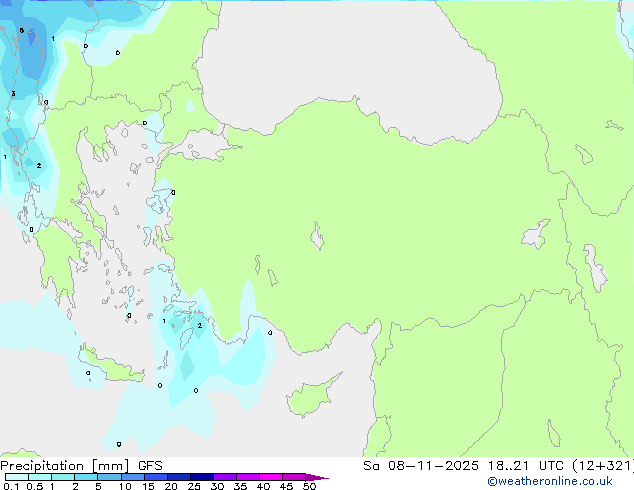Click the map value label '6'
The image size is (634, 490).
click(x=21, y=30)
